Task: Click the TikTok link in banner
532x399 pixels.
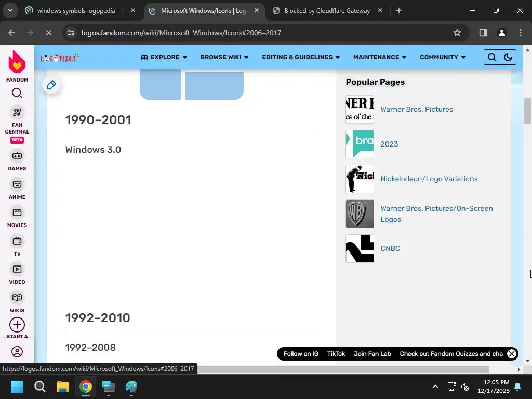Action: point(336,354)
